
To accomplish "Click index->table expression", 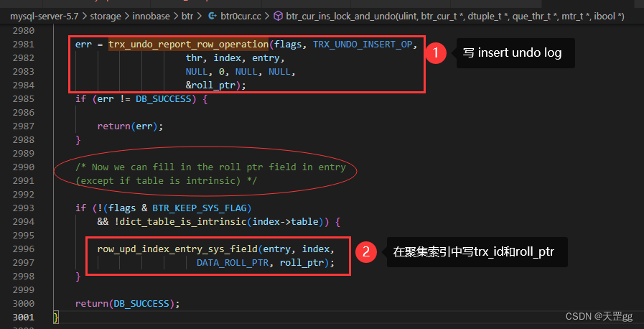I will pyautogui.click(x=286, y=222).
